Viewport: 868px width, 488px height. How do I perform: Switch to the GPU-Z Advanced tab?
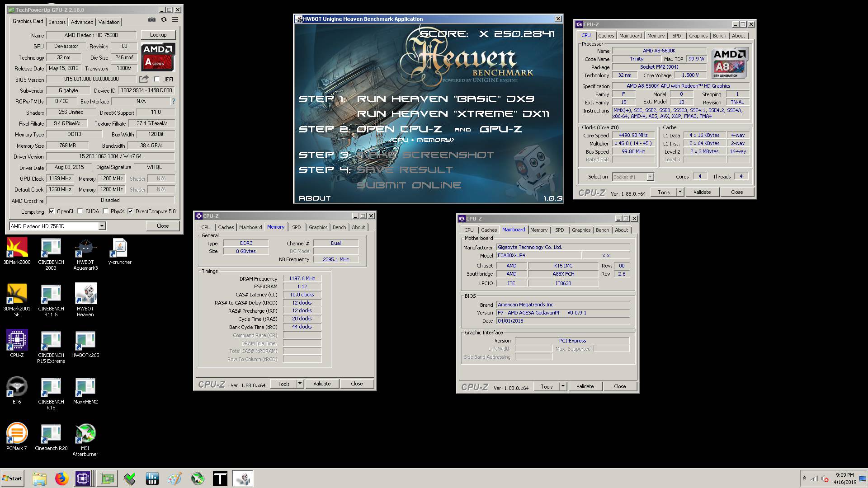click(x=82, y=22)
